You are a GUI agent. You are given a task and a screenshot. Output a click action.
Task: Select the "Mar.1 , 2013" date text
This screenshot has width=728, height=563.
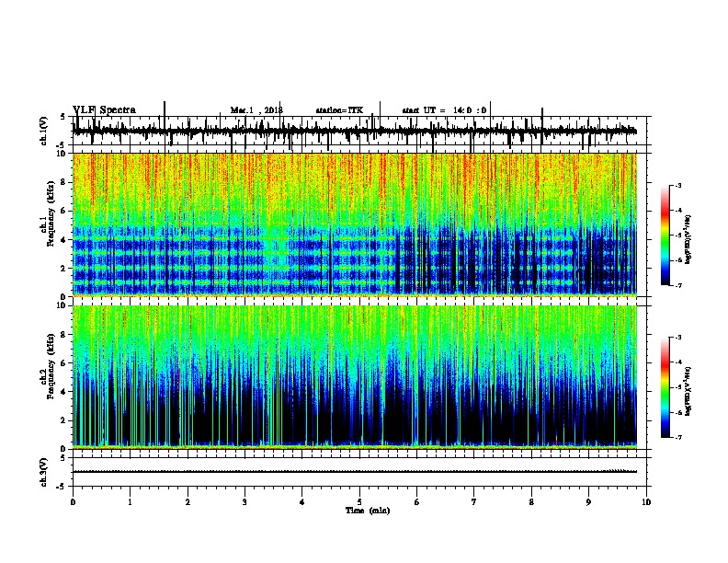click(x=256, y=110)
